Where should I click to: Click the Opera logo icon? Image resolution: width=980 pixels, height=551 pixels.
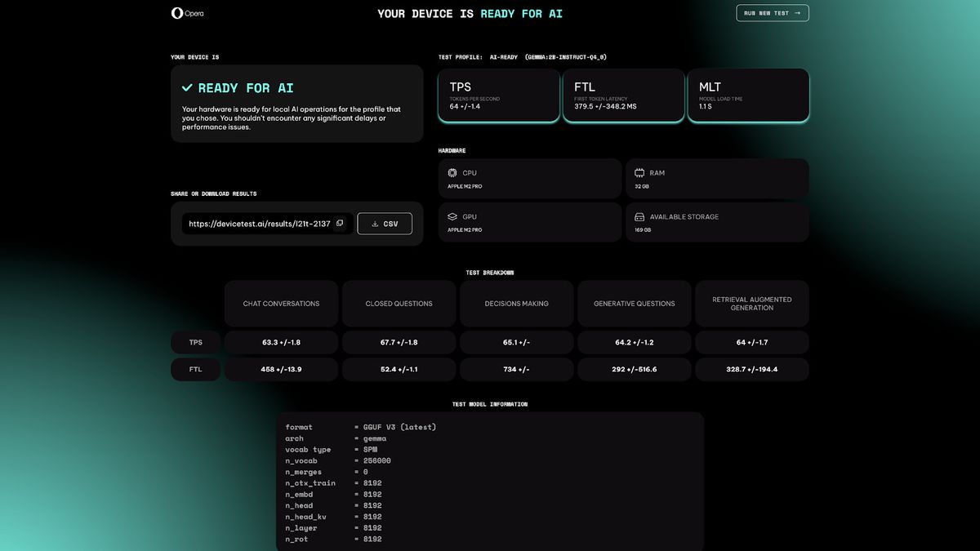(176, 13)
